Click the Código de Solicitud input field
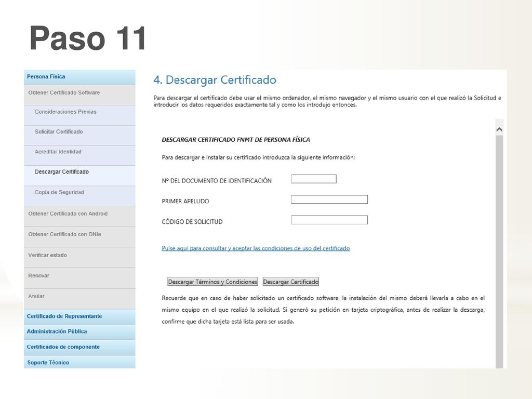 (x=329, y=220)
